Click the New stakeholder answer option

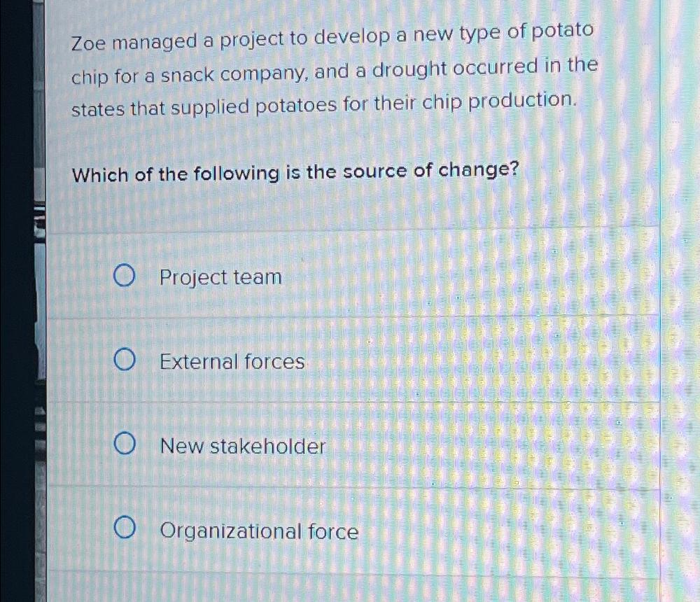[x=241, y=446]
